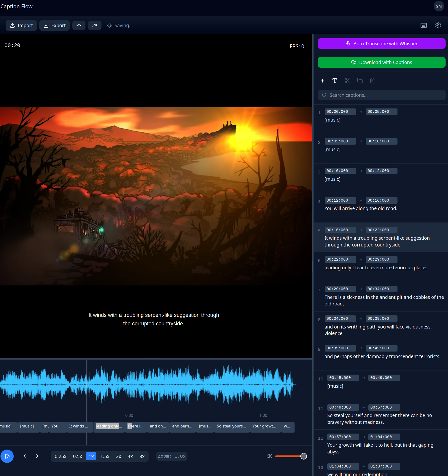Select 2x playback speed
The height and width of the screenshot is (476, 448).
(118, 456)
